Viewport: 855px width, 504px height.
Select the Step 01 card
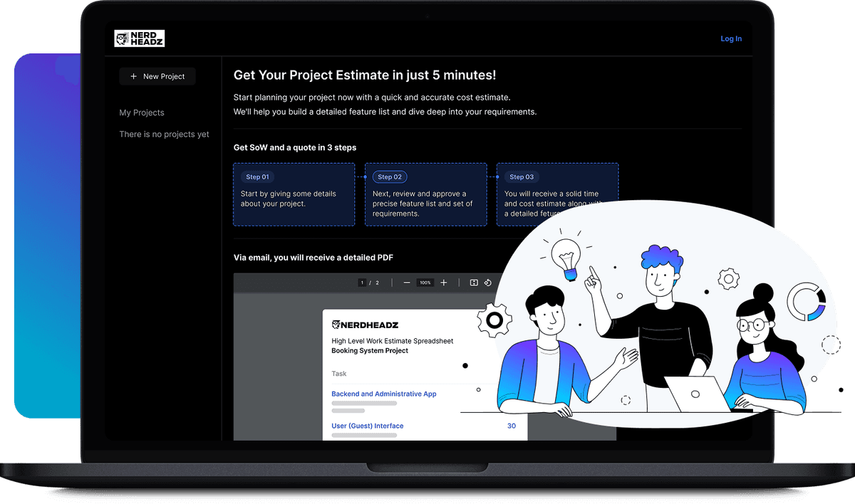294,194
